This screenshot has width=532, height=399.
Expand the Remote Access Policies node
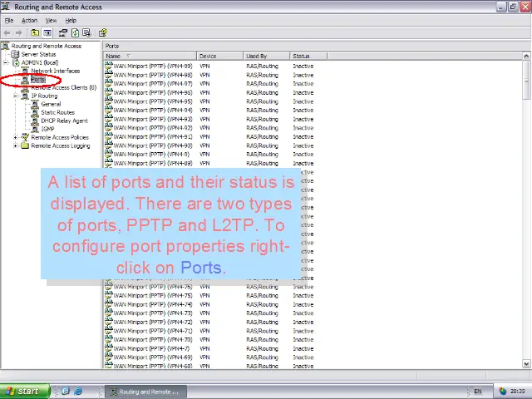(x=15, y=137)
